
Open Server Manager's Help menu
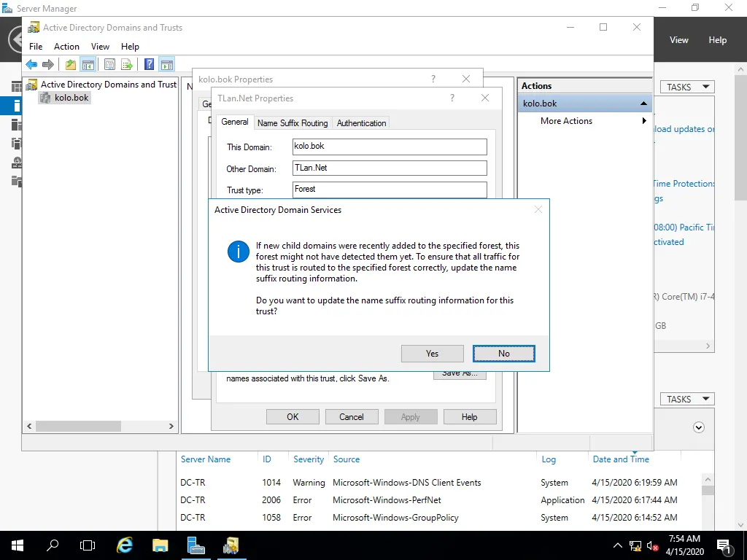pos(718,40)
